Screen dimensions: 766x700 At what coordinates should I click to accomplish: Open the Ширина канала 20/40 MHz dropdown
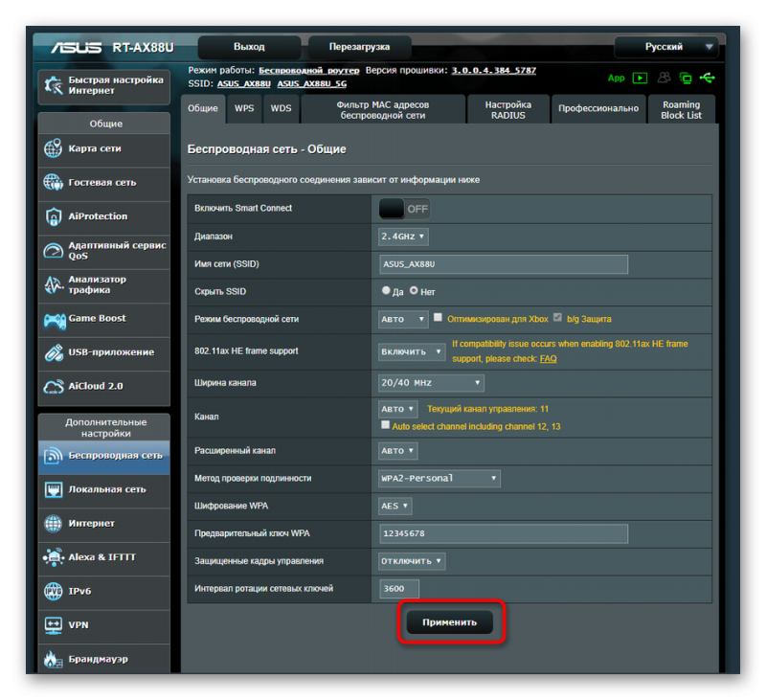click(x=431, y=383)
